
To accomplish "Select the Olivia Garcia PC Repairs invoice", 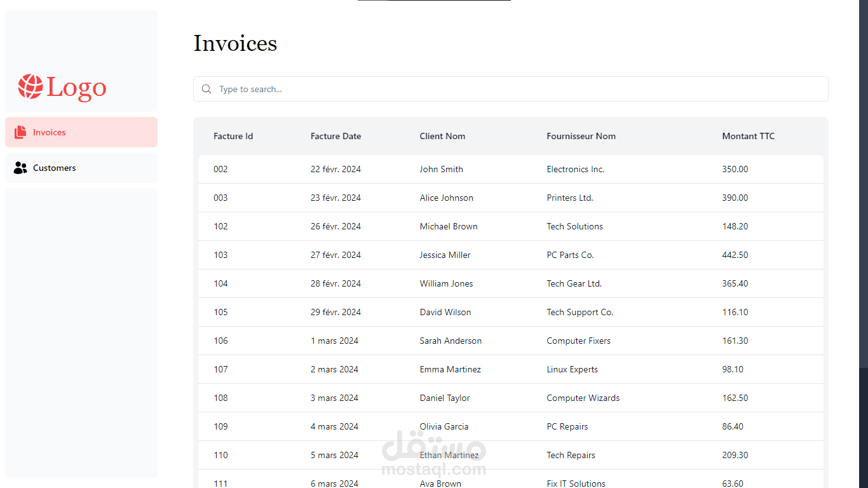I will [445, 426].
